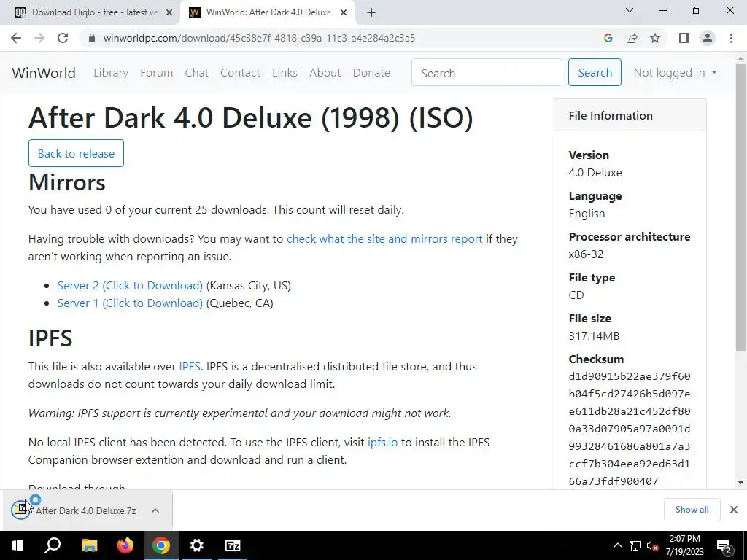
Task: Expand the download item options chevron
Action: point(155,510)
